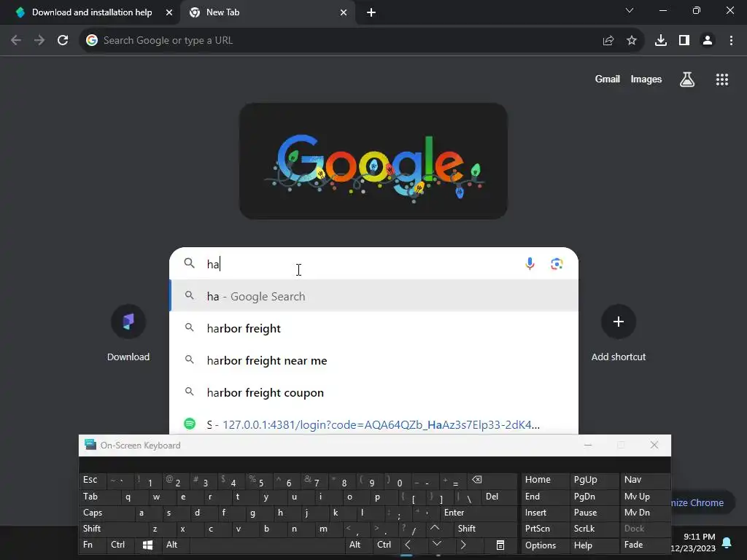Toggle the Fade key on On-Screen Keyboard
747x560 pixels.
[x=645, y=545]
